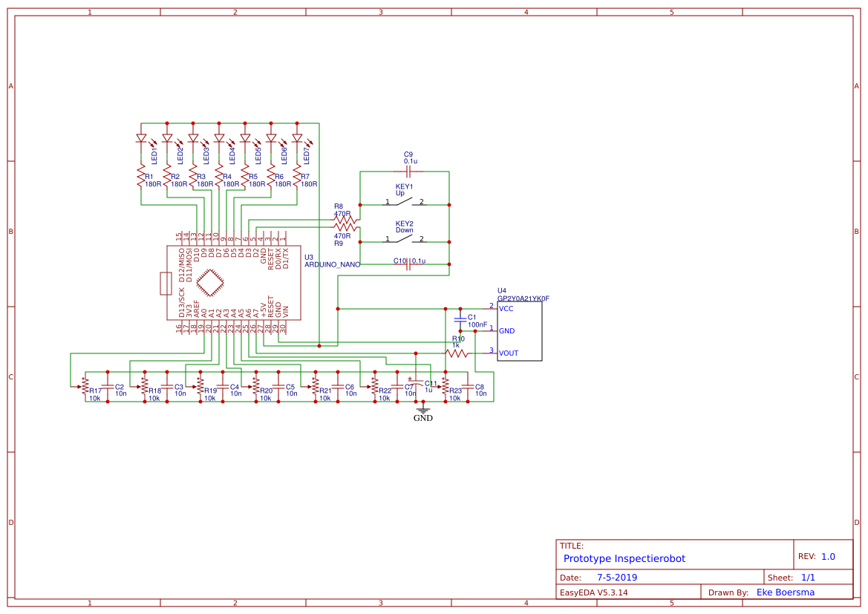The image size is (868, 614).
Task: Toggle the KEY1 Up pushbutton
Action: pos(403,202)
